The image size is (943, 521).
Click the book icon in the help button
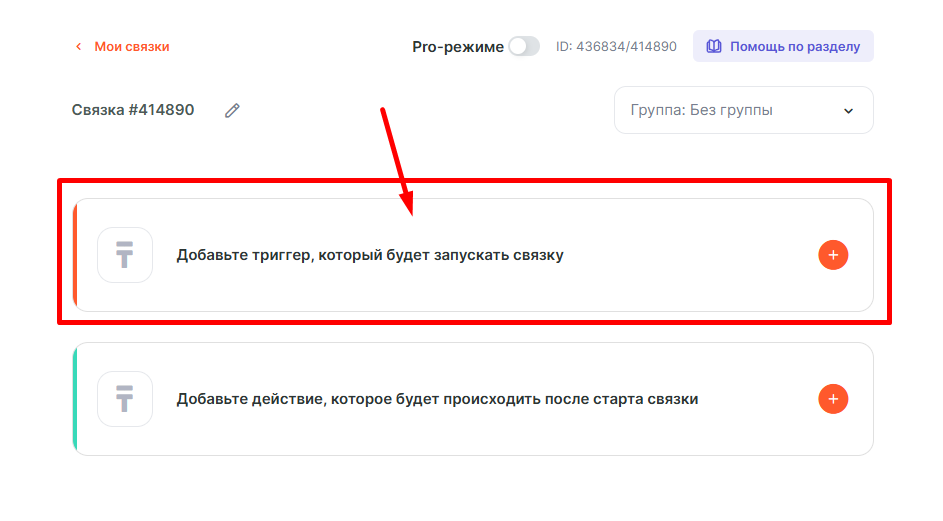click(714, 47)
